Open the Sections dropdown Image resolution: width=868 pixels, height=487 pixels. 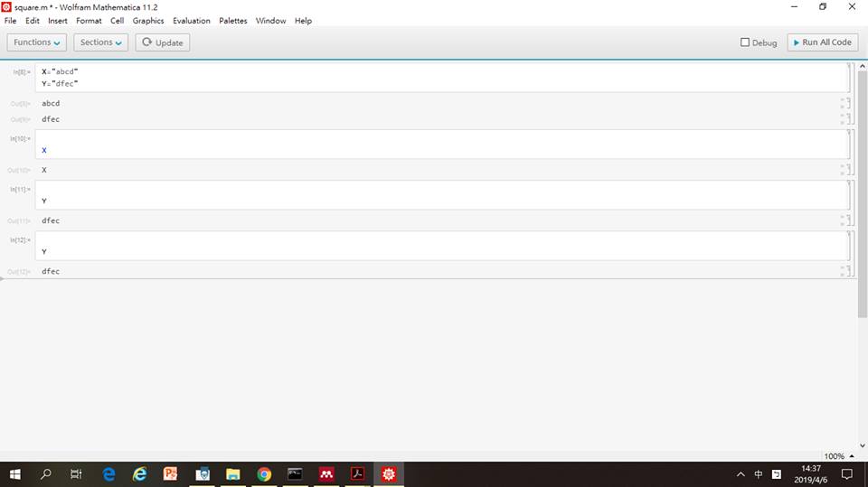pyautogui.click(x=100, y=42)
